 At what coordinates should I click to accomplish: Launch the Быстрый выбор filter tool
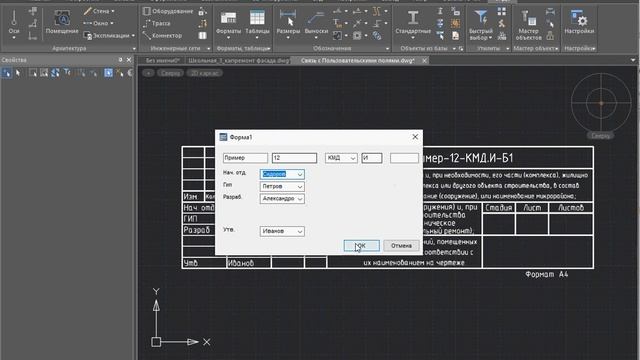[481, 24]
